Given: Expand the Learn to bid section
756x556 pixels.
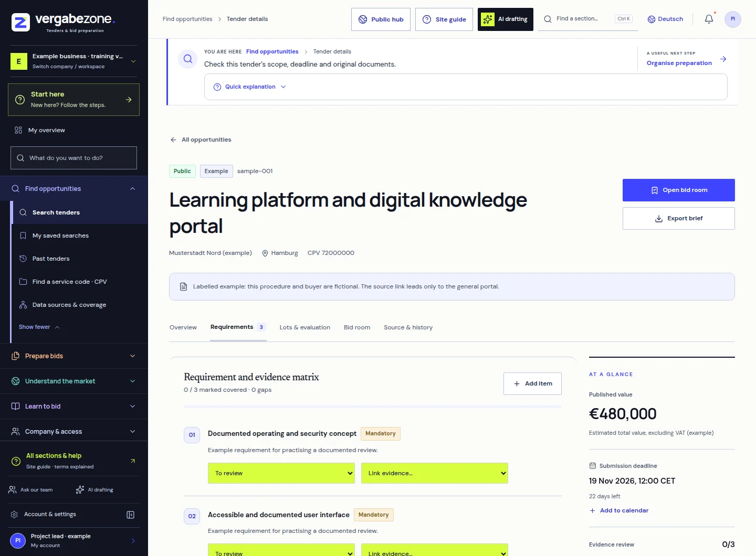Looking at the screenshot, I should click(73, 407).
